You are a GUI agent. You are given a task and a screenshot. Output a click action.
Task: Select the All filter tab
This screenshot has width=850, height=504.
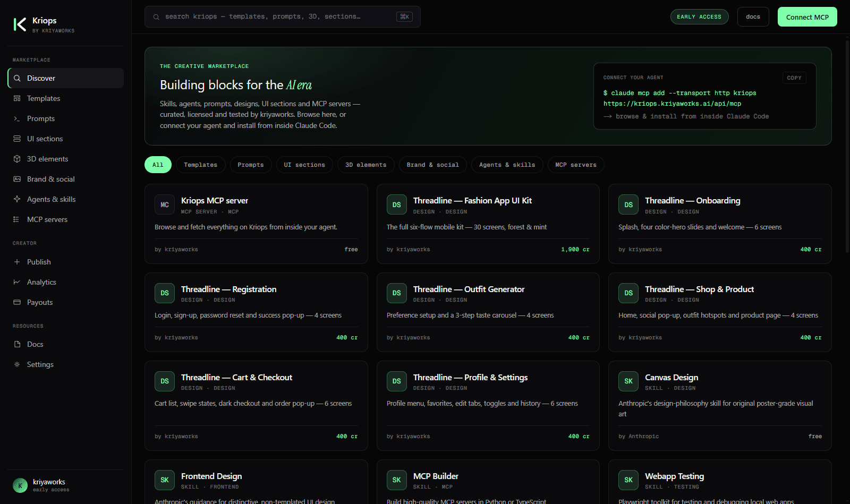click(158, 165)
